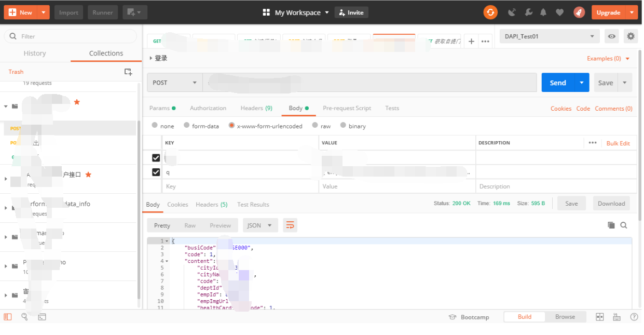
Task: Open the POST method dropdown
Action: tap(174, 83)
